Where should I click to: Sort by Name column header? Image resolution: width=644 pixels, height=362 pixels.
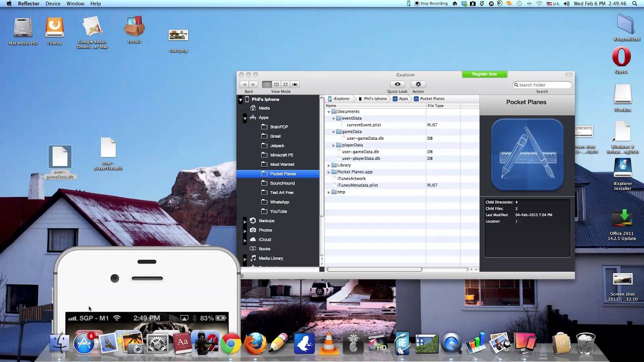(x=375, y=106)
